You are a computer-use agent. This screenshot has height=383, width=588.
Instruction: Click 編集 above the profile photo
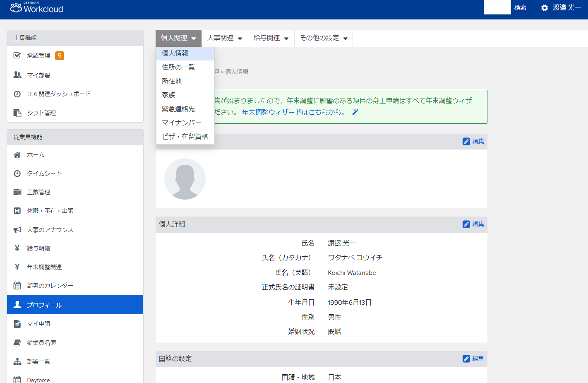[x=478, y=141]
